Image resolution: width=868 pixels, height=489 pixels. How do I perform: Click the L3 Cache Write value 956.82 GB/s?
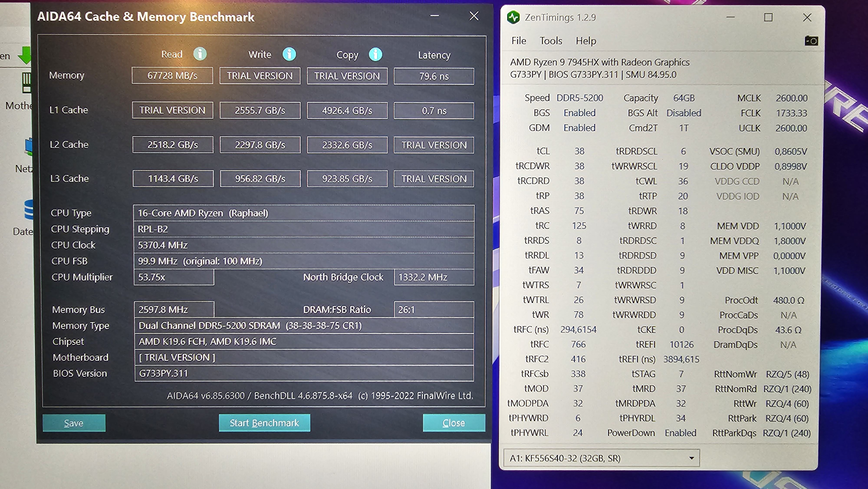[260, 178]
